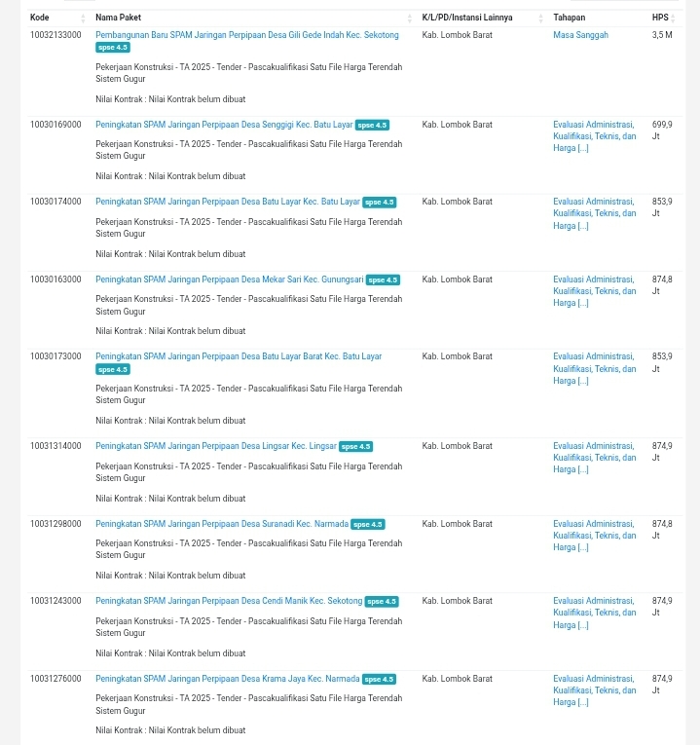Open Desa Senggigi Kec. Batu Layar tender
This screenshot has width=700, height=745.
[224, 125]
